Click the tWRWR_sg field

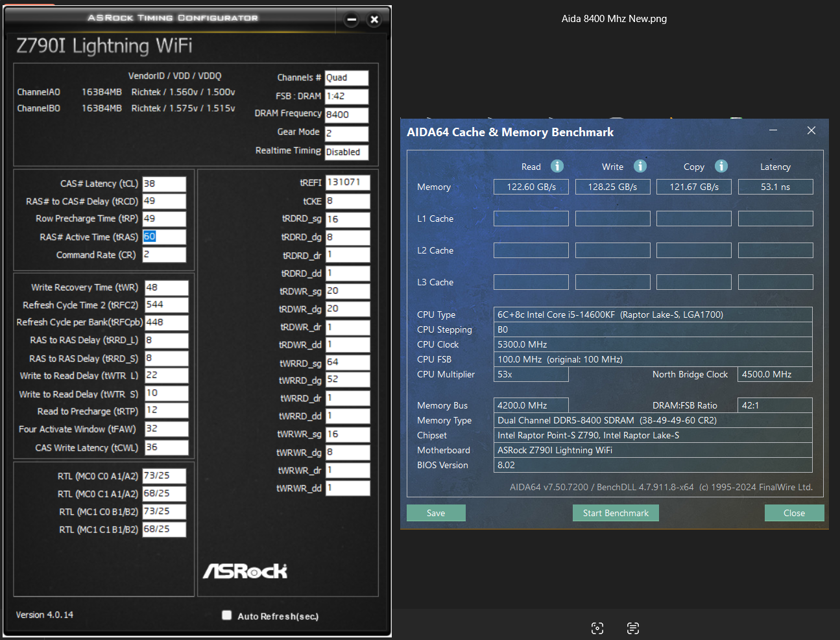click(x=348, y=434)
